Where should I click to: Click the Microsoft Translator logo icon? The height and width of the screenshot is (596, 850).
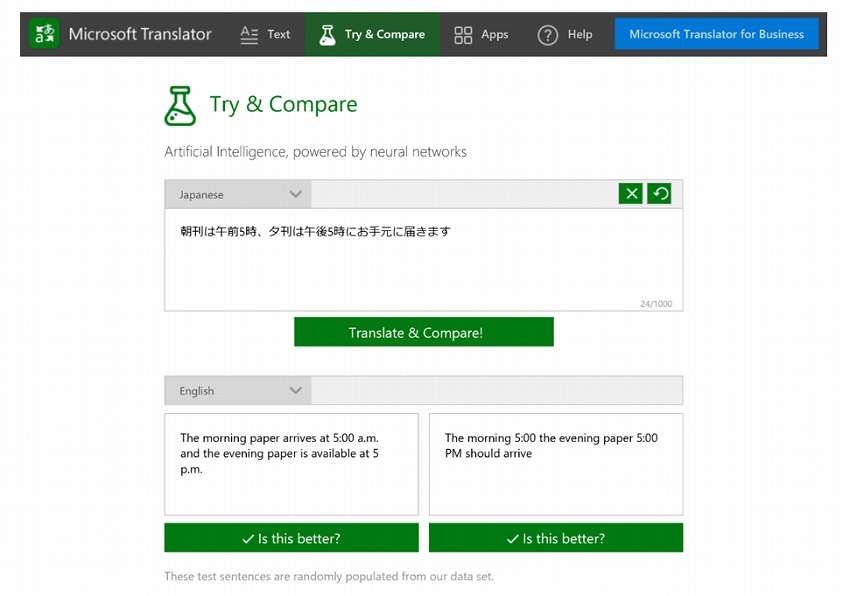click(x=44, y=34)
